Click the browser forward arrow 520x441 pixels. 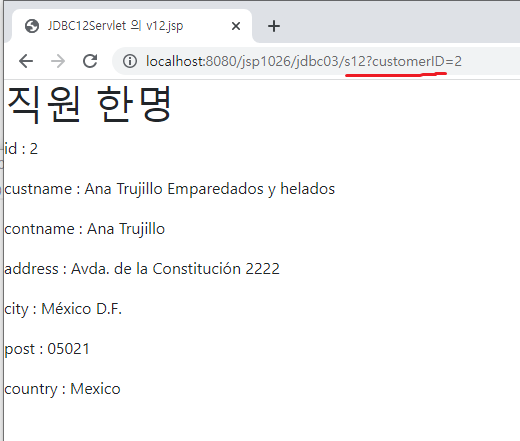click(x=58, y=61)
